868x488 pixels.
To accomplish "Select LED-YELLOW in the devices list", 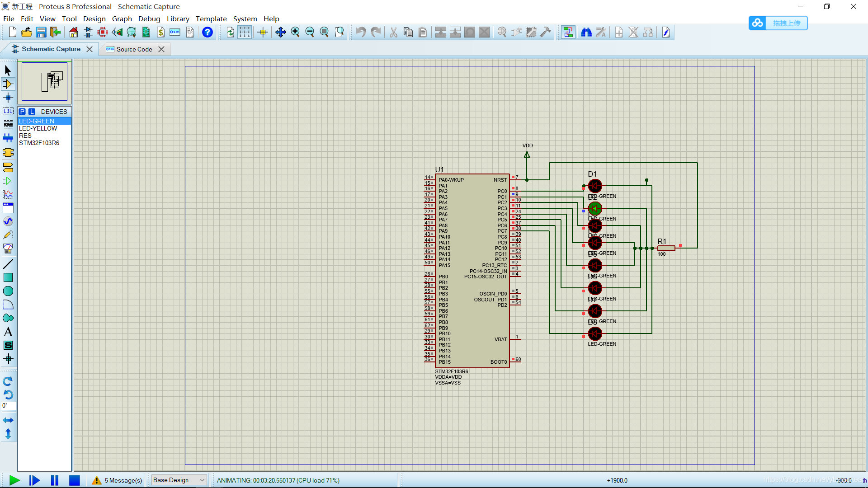I will (44, 128).
